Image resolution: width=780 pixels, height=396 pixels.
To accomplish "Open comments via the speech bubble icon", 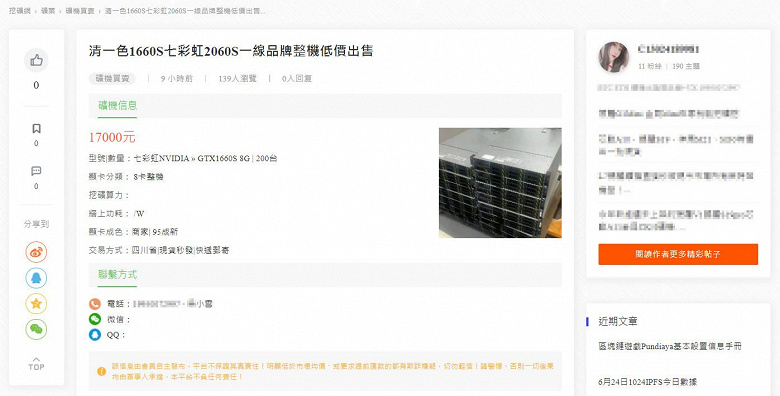I will point(36,171).
